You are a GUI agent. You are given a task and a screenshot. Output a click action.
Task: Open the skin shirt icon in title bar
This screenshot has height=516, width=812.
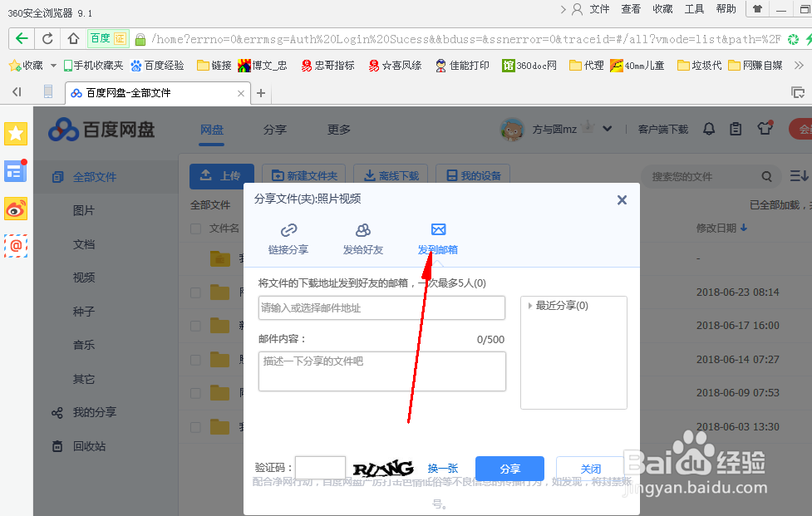(x=758, y=9)
